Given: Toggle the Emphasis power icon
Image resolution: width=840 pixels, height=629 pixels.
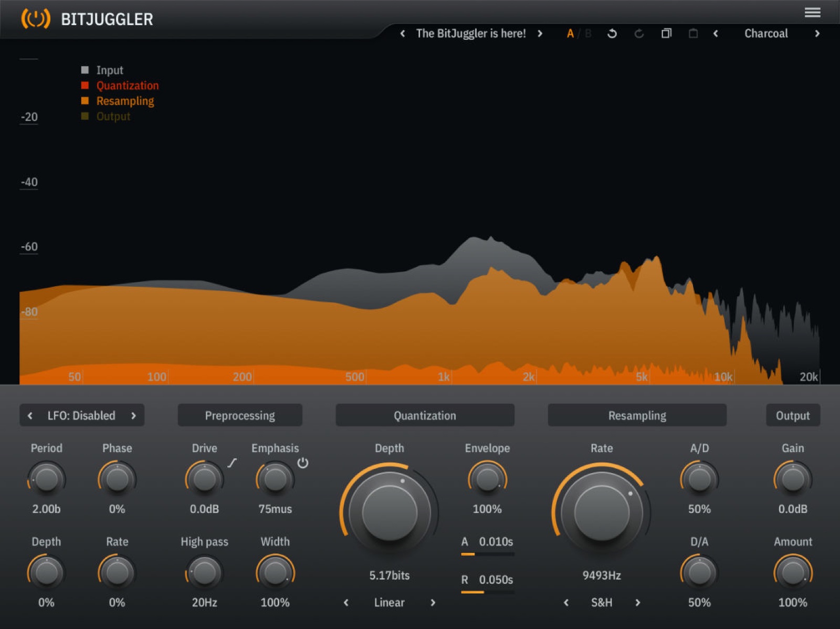Looking at the screenshot, I should [x=303, y=463].
